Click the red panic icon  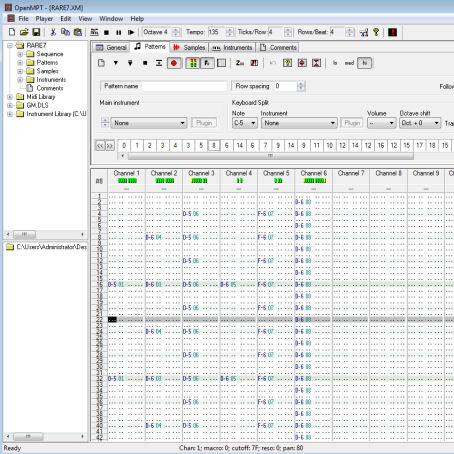click(x=393, y=32)
